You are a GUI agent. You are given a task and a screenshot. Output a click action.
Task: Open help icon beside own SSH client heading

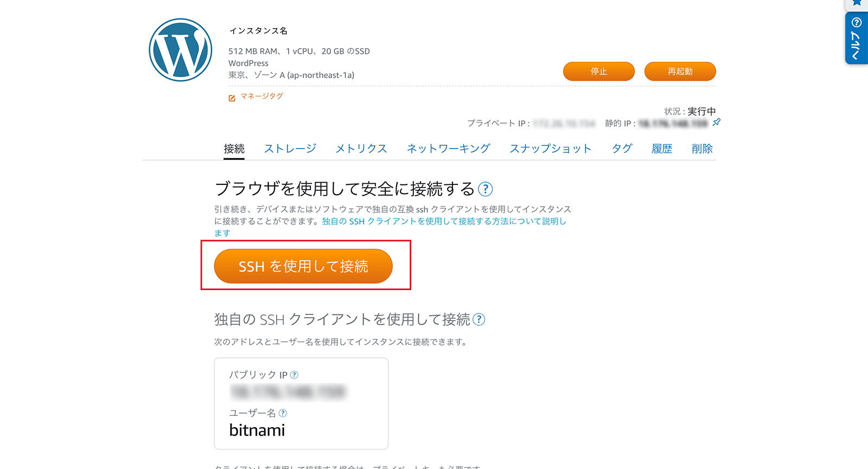coord(479,319)
